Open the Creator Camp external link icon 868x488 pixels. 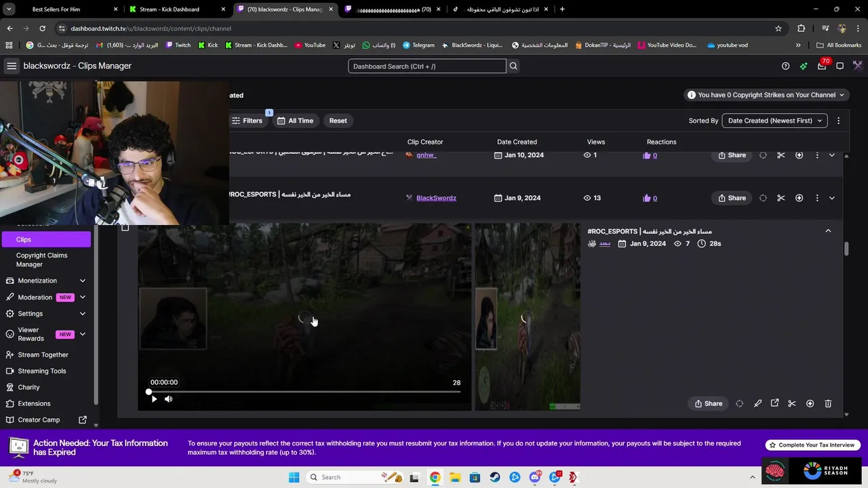[83, 420]
